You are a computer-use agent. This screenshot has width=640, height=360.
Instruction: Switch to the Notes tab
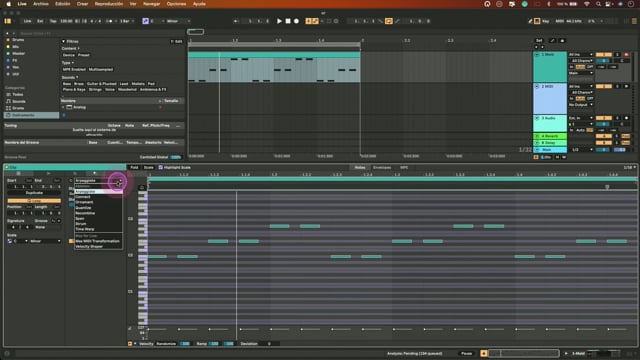coord(360,167)
